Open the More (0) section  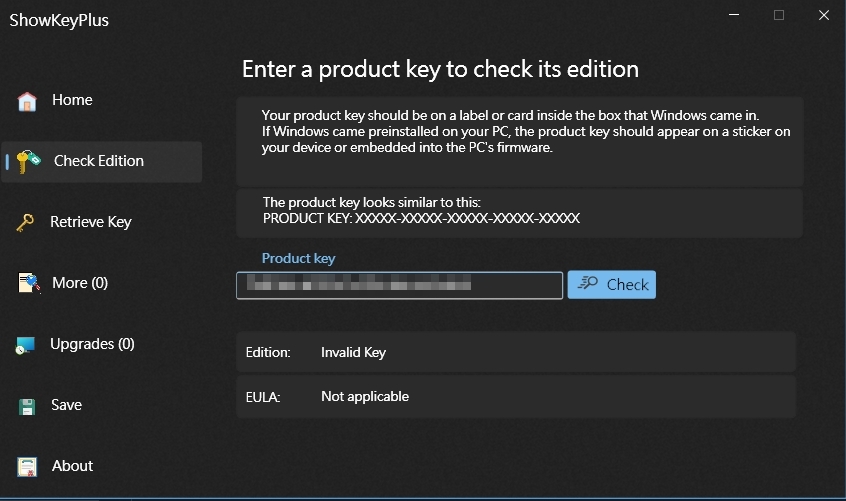coord(80,283)
